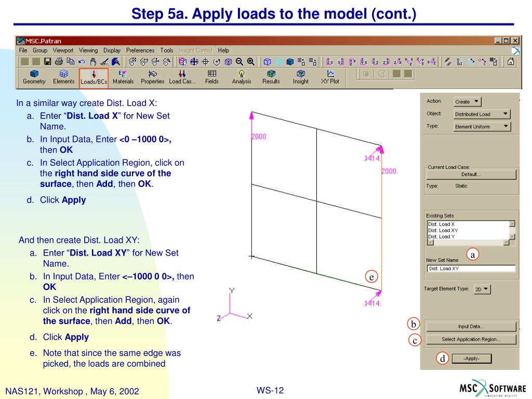
Task: Open the Viewing menu
Action: 88,50
